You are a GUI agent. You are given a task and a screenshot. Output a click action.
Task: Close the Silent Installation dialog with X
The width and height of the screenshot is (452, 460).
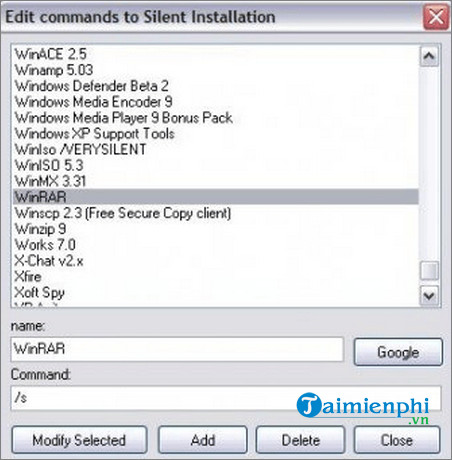pyautogui.click(x=436, y=17)
